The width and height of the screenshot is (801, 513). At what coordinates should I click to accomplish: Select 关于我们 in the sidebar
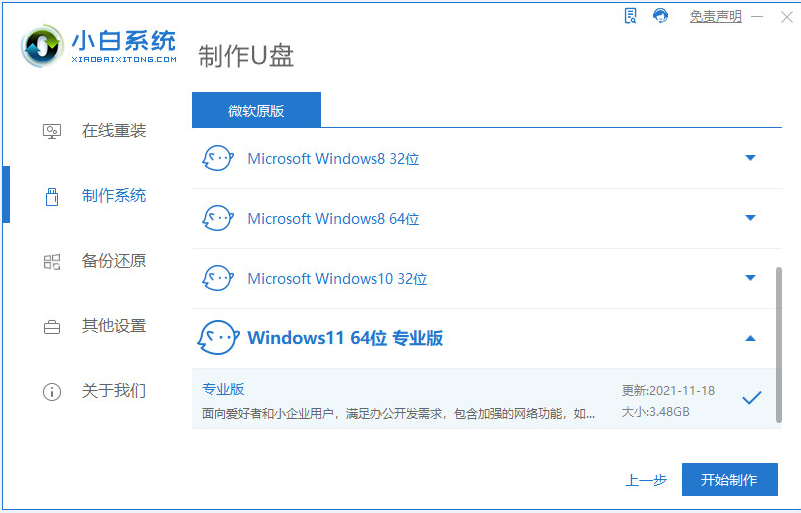114,391
